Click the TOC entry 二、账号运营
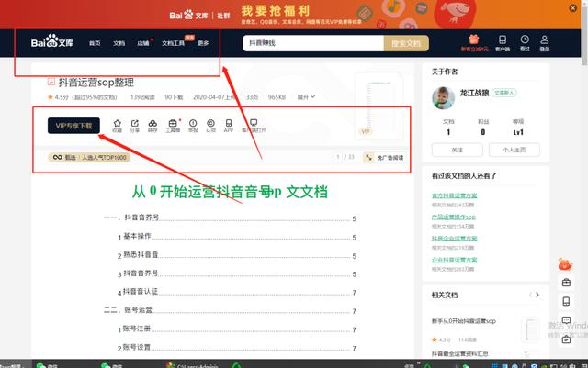 (x=230, y=310)
